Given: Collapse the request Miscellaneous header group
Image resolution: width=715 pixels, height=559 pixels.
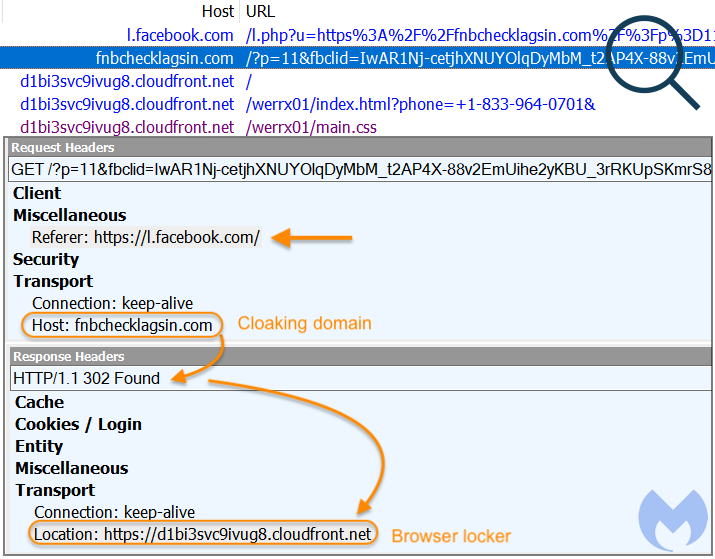Looking at the screenshot, I should point(69,215).
